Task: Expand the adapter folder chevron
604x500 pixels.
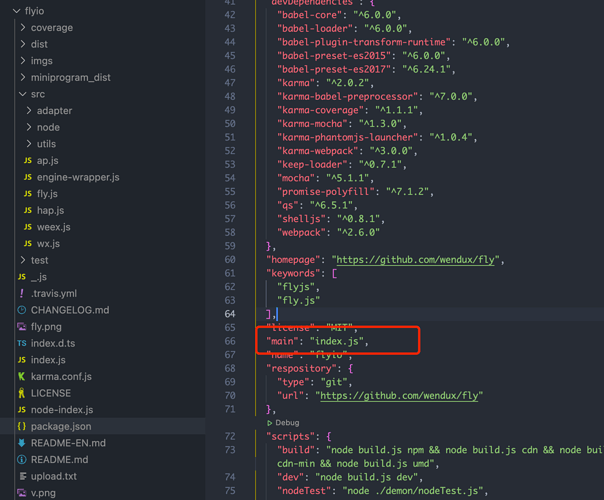Action: pyautogui.click(x=29, y=111)
